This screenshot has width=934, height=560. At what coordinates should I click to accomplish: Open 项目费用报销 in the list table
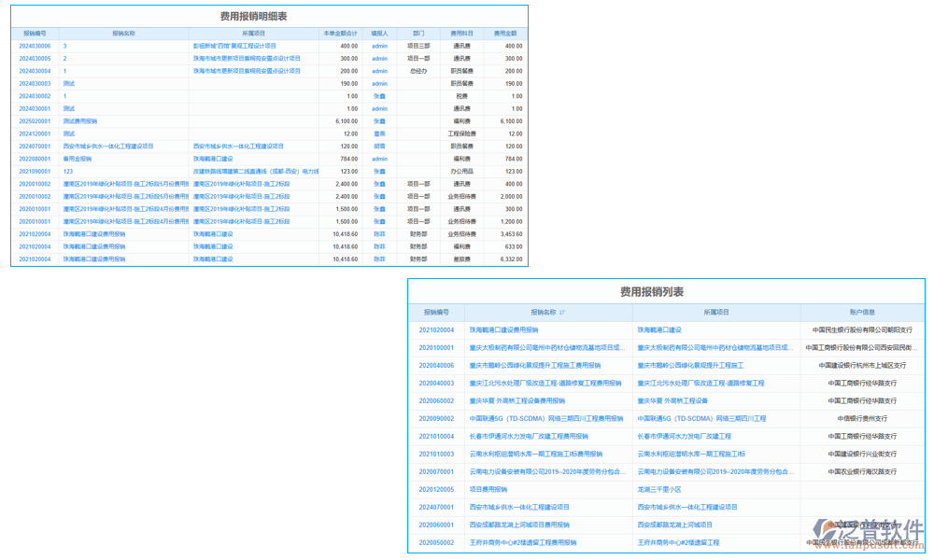pyautogui.click(x=488, y=489)
